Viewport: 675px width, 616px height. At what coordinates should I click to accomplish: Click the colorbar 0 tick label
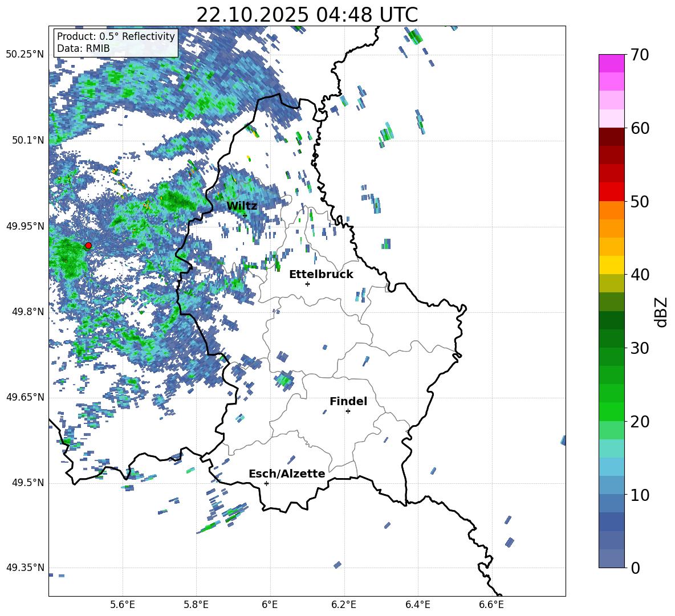click(x=635, y=568)
